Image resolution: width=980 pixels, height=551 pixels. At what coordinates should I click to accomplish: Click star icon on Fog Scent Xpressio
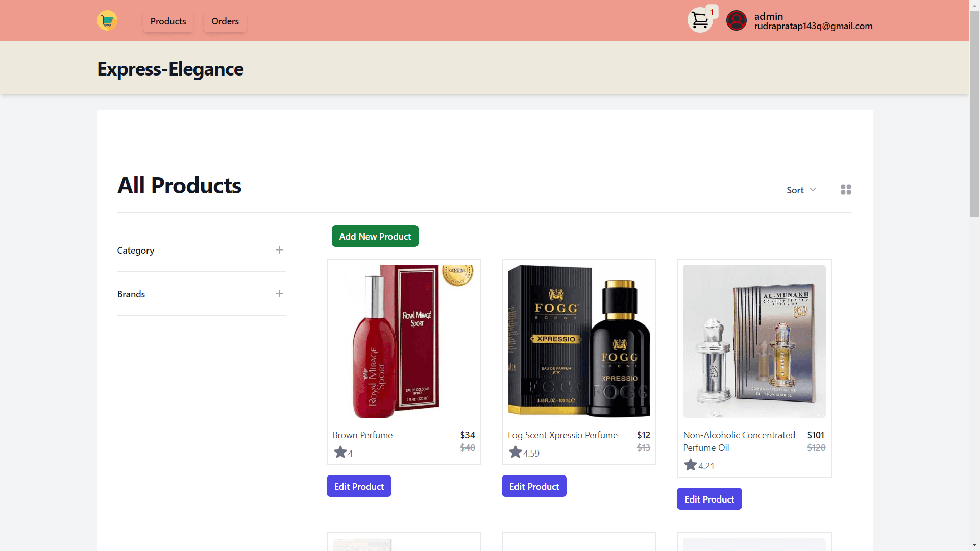click(x=516, y=452)
